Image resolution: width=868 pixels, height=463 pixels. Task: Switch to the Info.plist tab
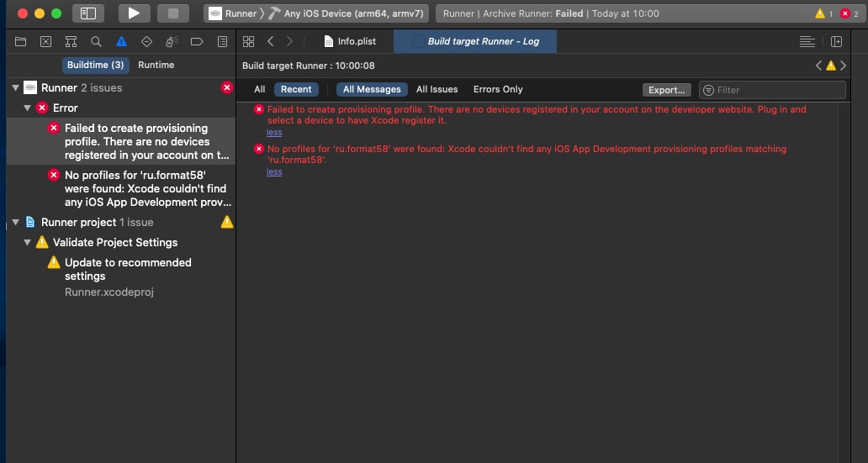pos(350,41)
